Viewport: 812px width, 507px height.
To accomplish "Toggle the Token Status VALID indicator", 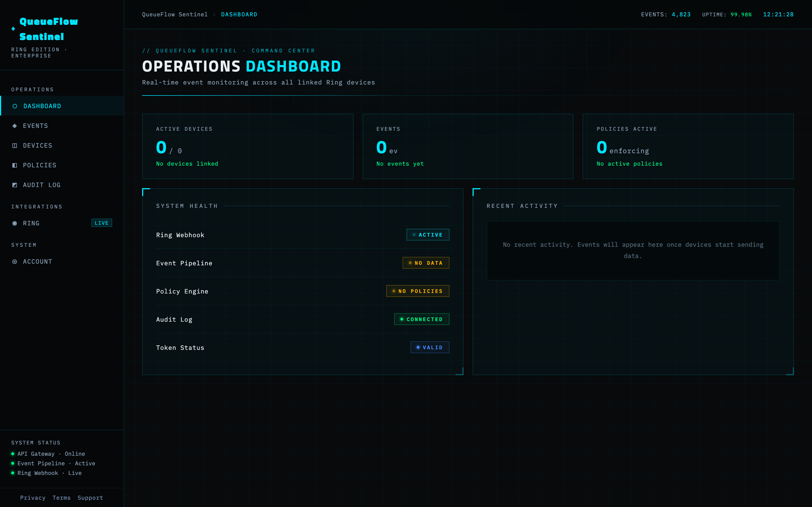I will pyautogui.click(x=430, y=347).
